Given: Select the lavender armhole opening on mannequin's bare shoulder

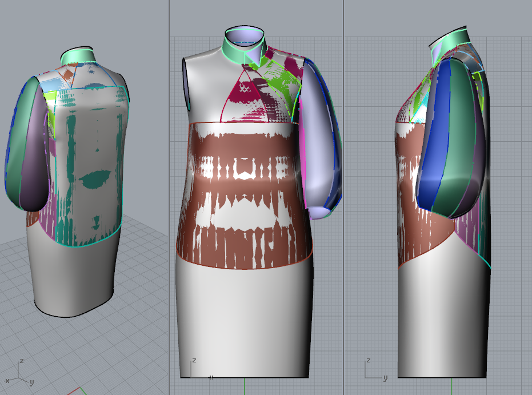Looking at the screenshot, I should pos(186,84).
